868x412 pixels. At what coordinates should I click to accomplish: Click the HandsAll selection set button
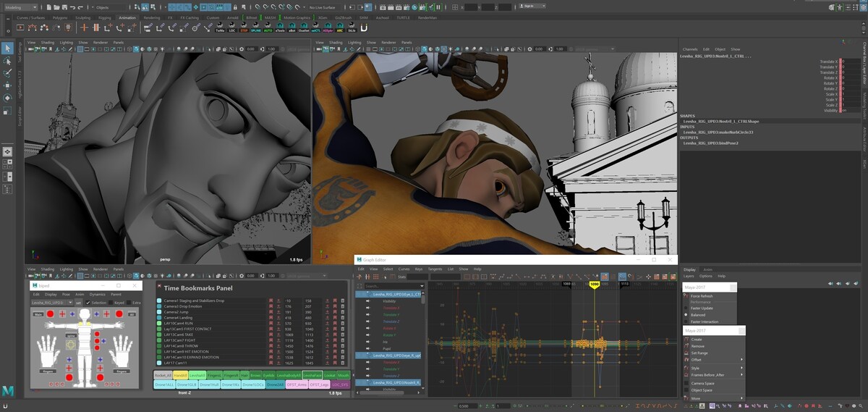(x=180, y=375)
